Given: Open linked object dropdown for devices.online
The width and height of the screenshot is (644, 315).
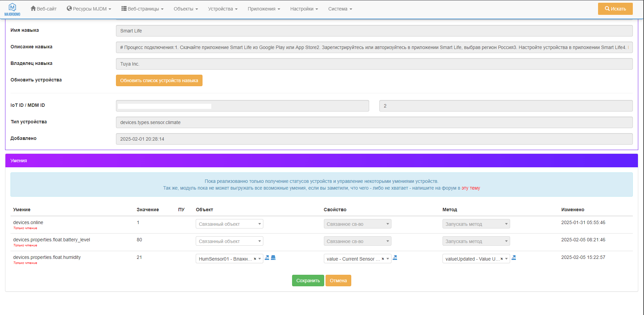Looking at the screenshot, I should (229, 224).
